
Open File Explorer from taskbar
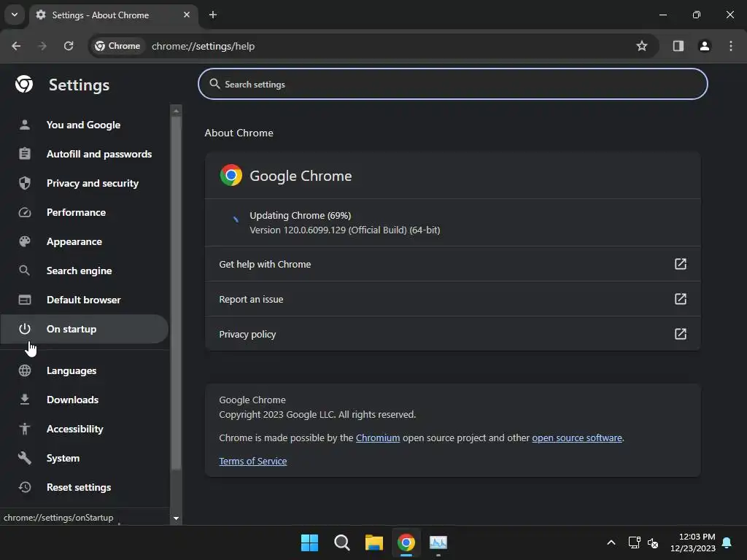pos(374,542)
